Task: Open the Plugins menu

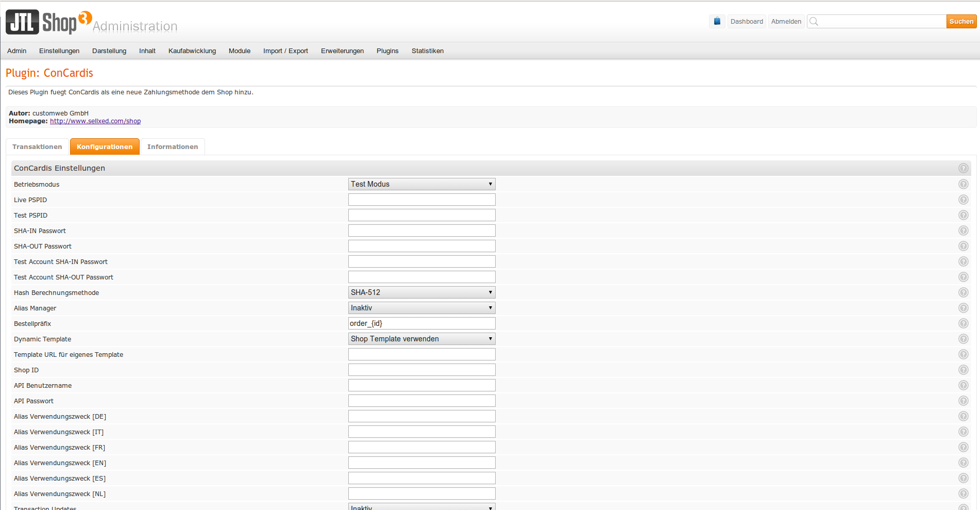Action: coord(387,51)
